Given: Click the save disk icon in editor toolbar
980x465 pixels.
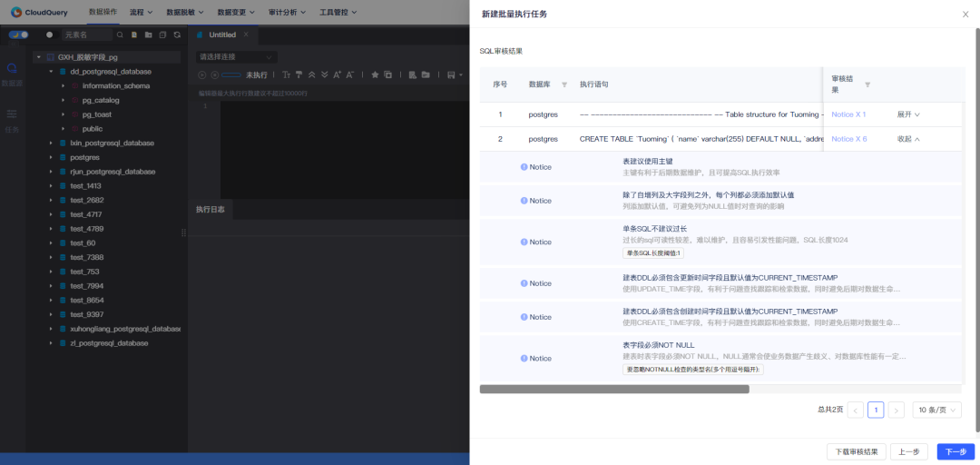Looking at the screenshot, I should click(451, 74).
